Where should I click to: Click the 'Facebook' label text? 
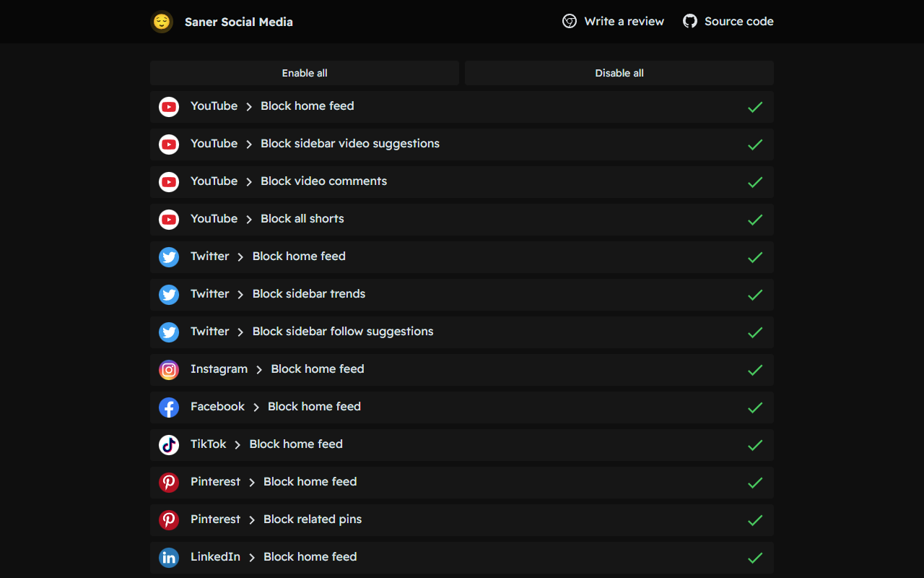pyautogui.click(x=217, y=407)
